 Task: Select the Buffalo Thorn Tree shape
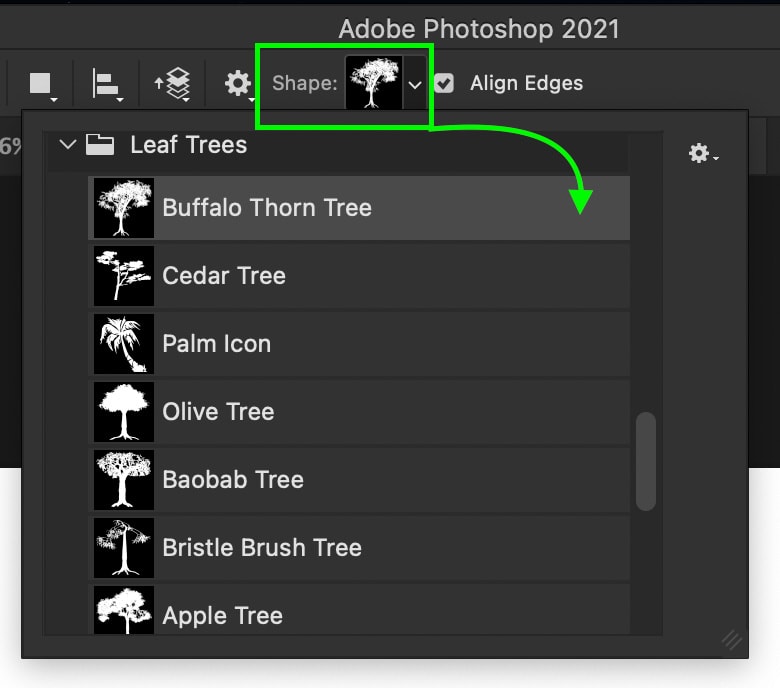coord(359,208)
